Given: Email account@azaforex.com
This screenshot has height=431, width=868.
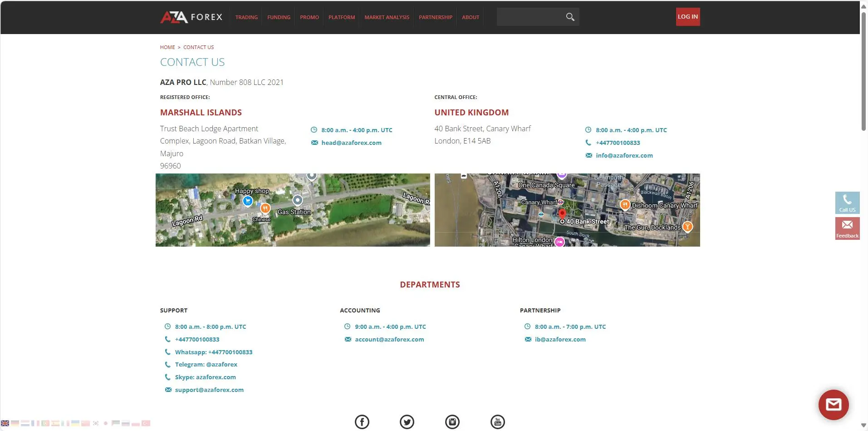Looking at the screenshot, I should (x=389, y=339).
